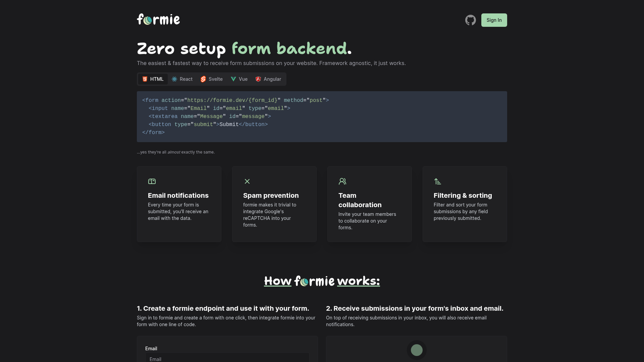Viewport: 644px width, 362px height.
Task: Click the React atom icon
Action: point(174,79)
